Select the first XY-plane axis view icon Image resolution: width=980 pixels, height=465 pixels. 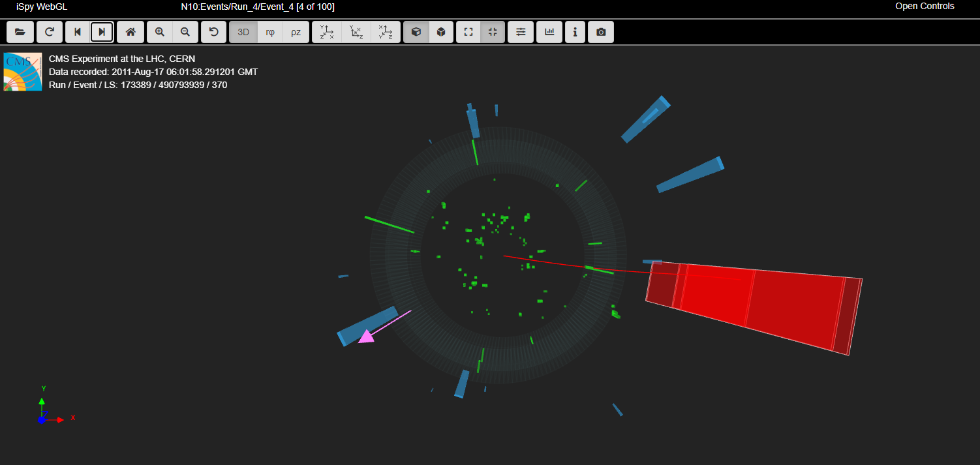(x=327, y=32)
